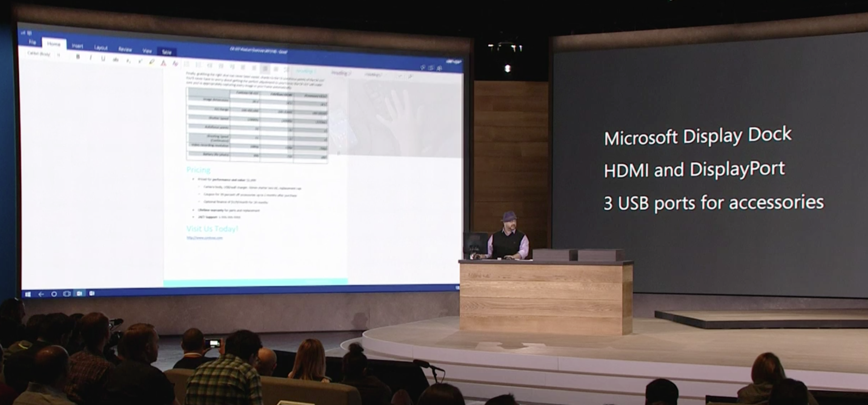This screenshot has height=405, width=868.
Task: Toggle underline formatting
Action: pyautogui.click(x=103, y=59)
